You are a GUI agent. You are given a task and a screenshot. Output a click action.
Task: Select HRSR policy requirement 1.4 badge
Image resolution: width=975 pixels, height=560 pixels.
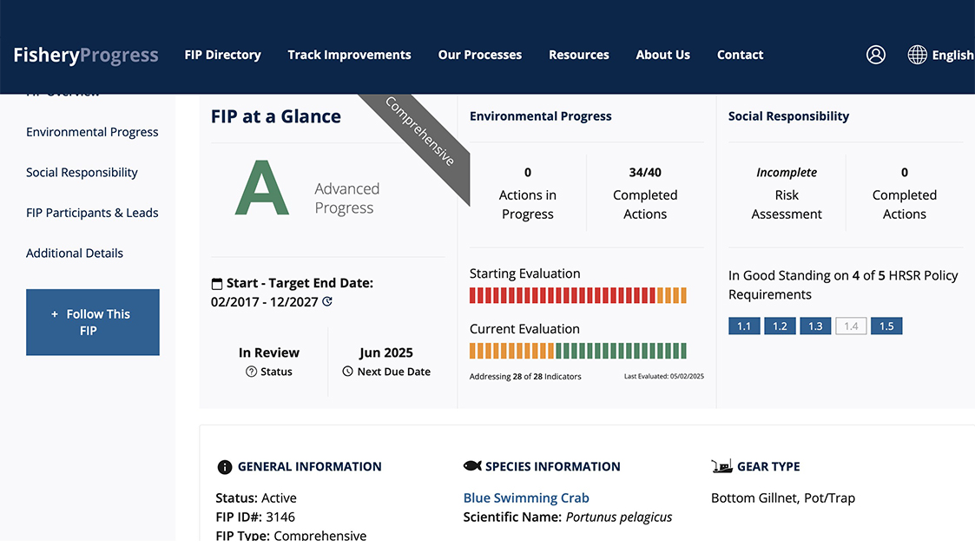[851, 326]
